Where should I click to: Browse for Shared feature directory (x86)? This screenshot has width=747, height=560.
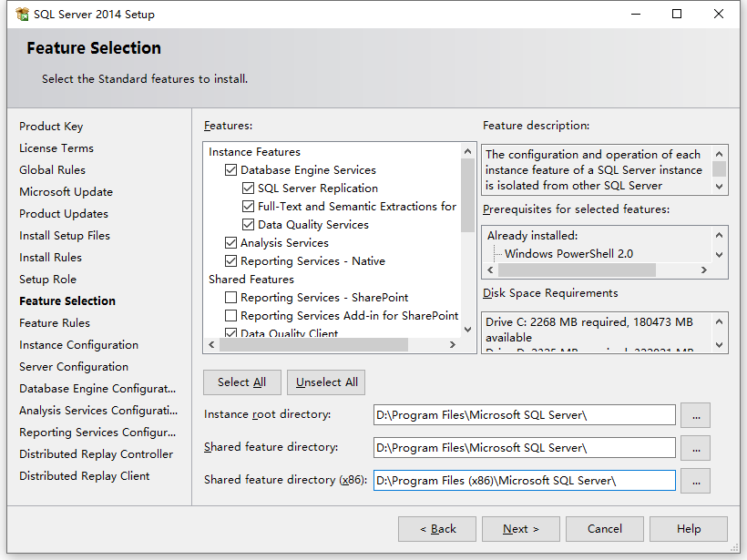(696, 481)
